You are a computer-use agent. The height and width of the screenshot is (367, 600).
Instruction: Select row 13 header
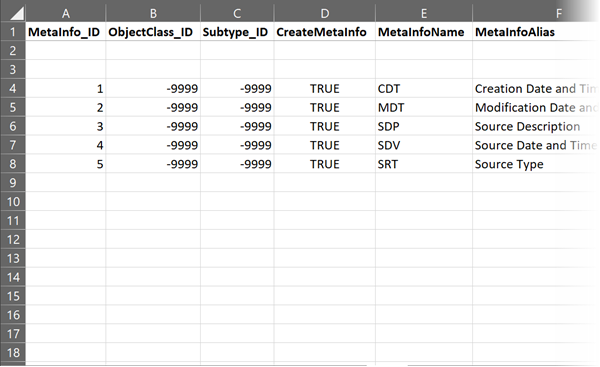pos(13,258)
